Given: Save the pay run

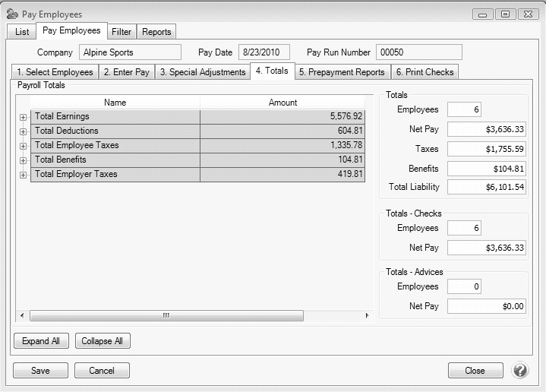Looking at the screenshot, I should pos(40,371).
